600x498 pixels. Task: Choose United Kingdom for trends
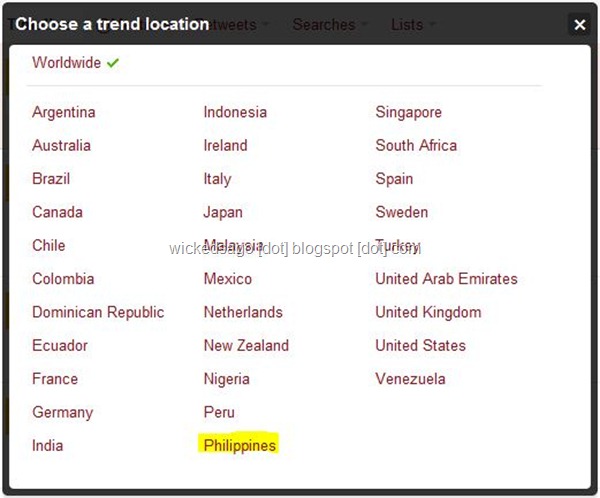point(428,312)
